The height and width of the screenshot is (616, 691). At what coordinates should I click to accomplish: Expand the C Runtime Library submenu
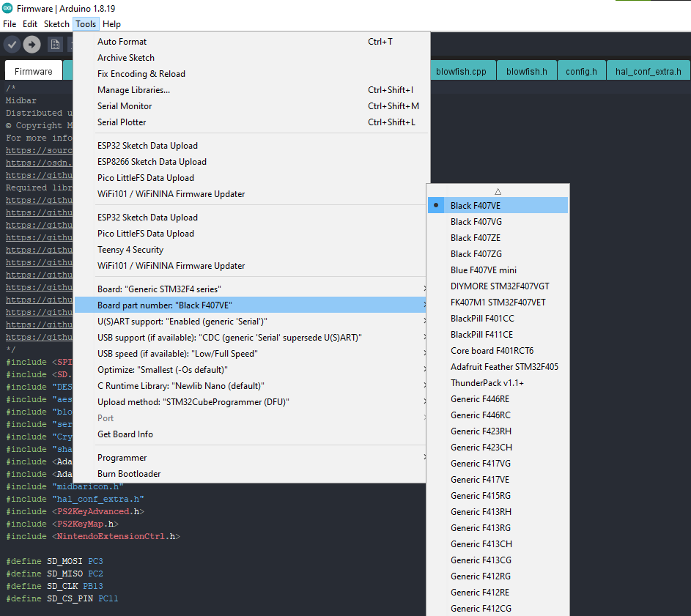pos(250,385)
